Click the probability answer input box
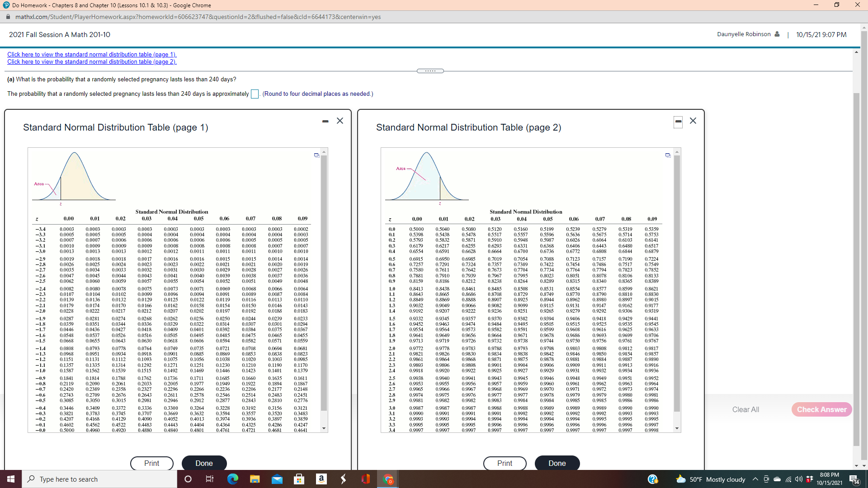The image size is (868, 488). tap(255, 94)
